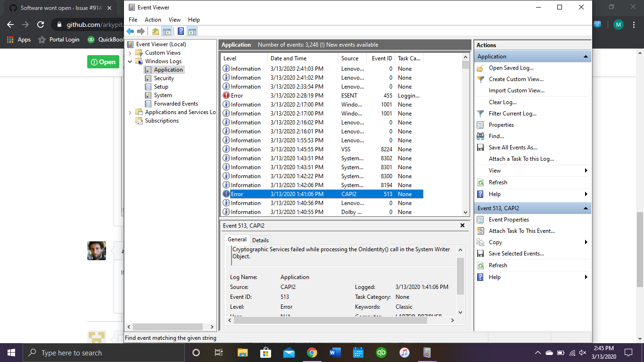Click Import Custom View action
Viewport: 644px width, 362px height.
tap(516, 90)
